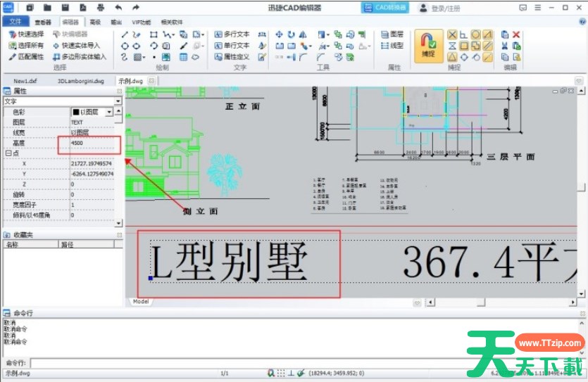Image resolution: width=588 pixels, height=382 pixels.
Task: Click the red X delete icon
Action: [516, 34]
